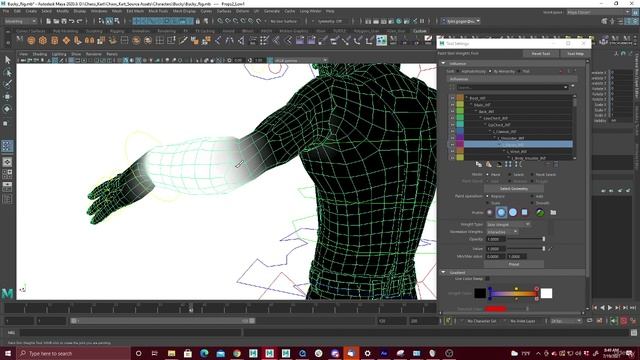The height and width of the screenshot is (360, 640).
Task: Open File Explorer from the taskbar
Action: point(171,353)
